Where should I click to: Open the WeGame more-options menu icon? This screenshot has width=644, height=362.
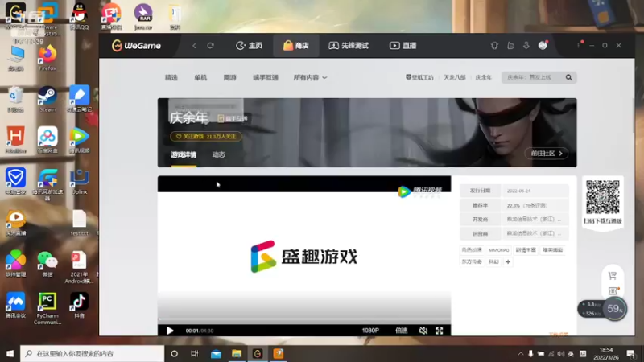pos(579,46)
